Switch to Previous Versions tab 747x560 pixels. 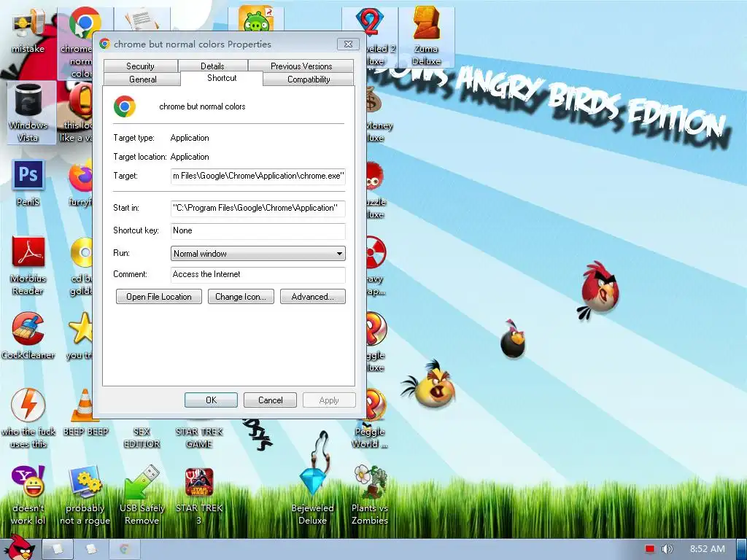tap(301, 66)
